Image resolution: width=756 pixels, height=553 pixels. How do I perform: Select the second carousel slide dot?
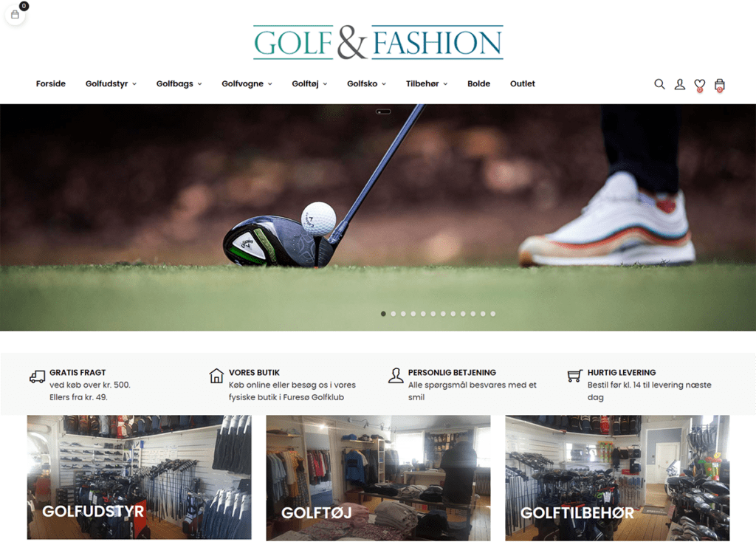pos(394,314)
